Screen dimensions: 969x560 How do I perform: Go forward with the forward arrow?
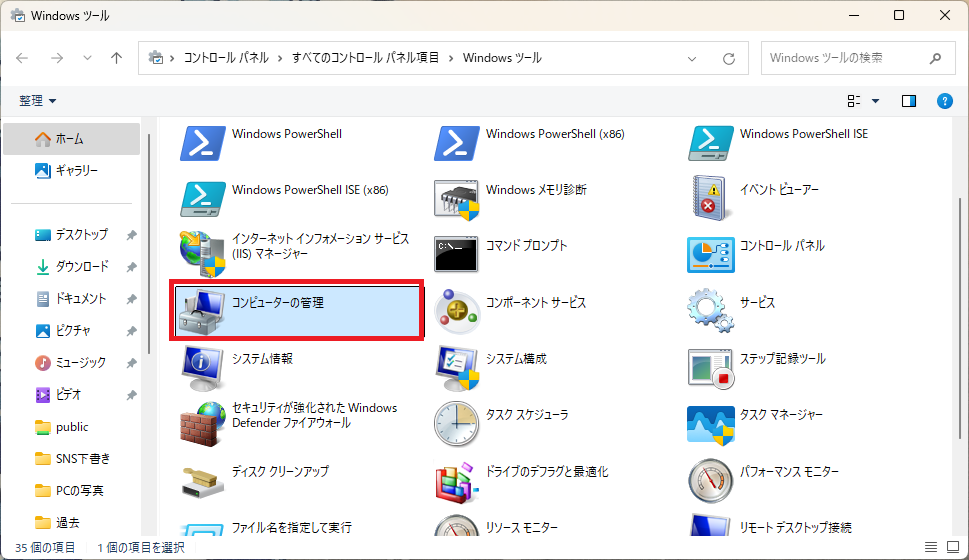coord(57,58)
